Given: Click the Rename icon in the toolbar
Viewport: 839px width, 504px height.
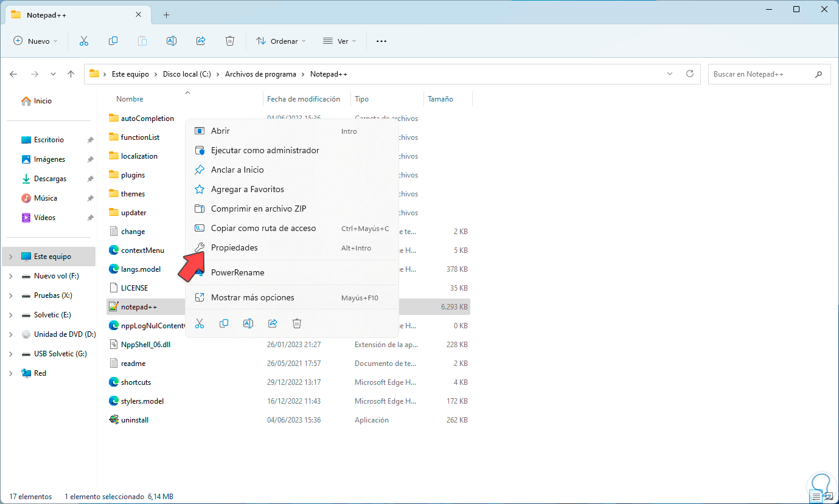Looking at the screenshot, I should pyautogui.click(x=172, y=41).
